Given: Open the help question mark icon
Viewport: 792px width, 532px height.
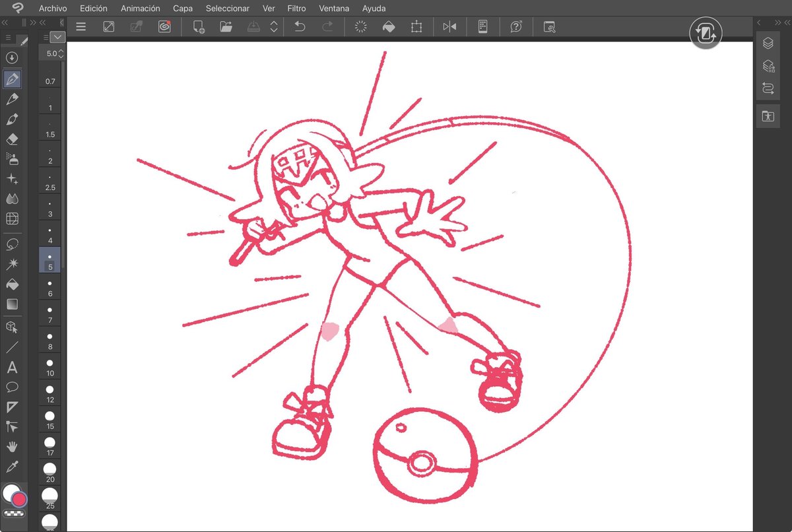Looking at the screenshot, I should (516, 27).
